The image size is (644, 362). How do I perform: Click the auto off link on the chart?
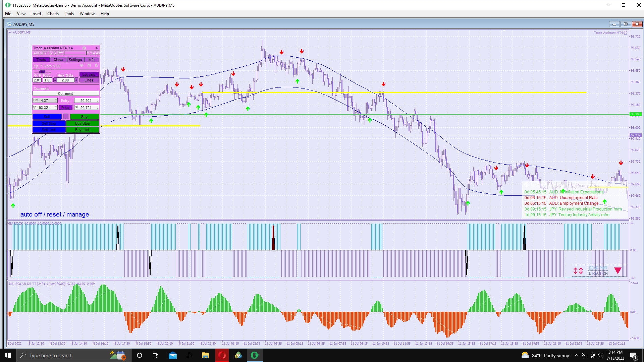click(x=31, y=215)
